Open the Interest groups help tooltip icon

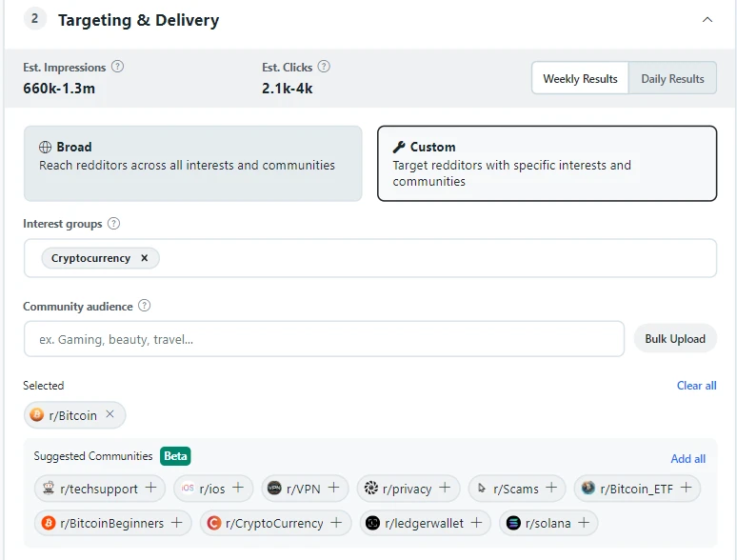point(113,224)
